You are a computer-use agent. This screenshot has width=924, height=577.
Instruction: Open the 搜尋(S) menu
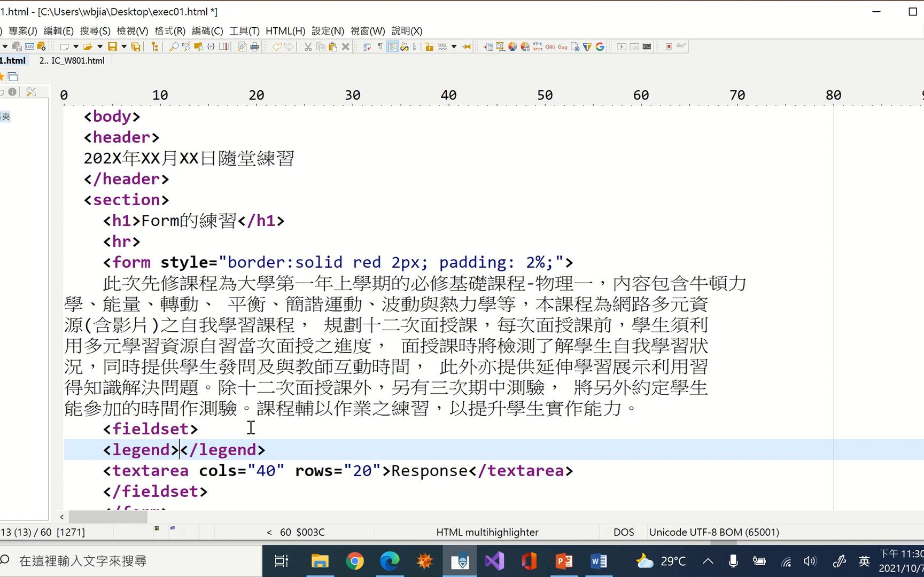[95, 31]
